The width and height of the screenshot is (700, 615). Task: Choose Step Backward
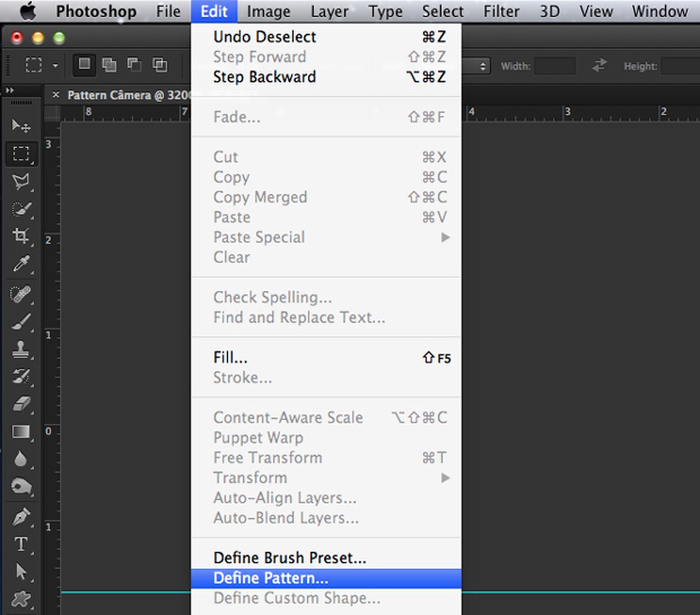pos(327,77)
